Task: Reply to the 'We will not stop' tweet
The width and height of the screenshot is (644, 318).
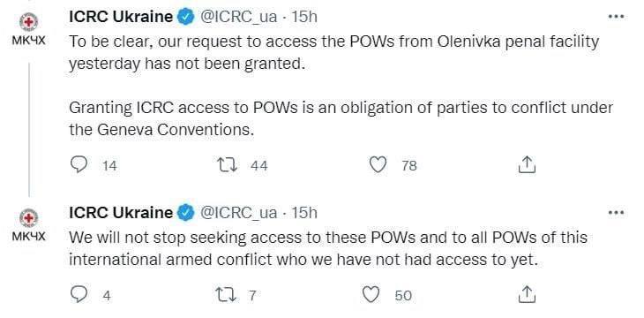Action: (79, 294)
